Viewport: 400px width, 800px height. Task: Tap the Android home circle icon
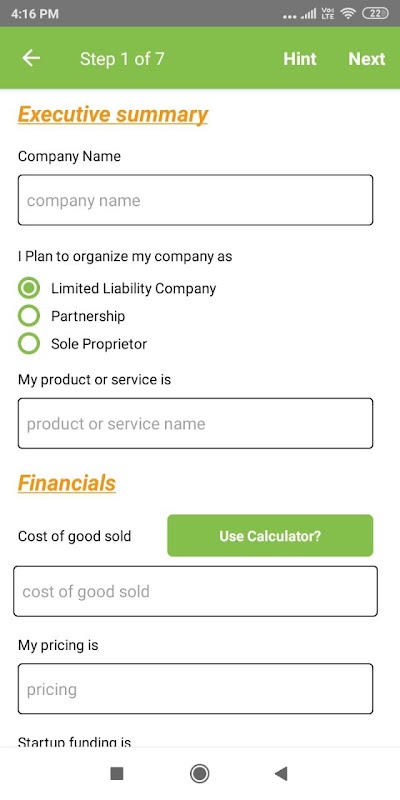point(199,773)
